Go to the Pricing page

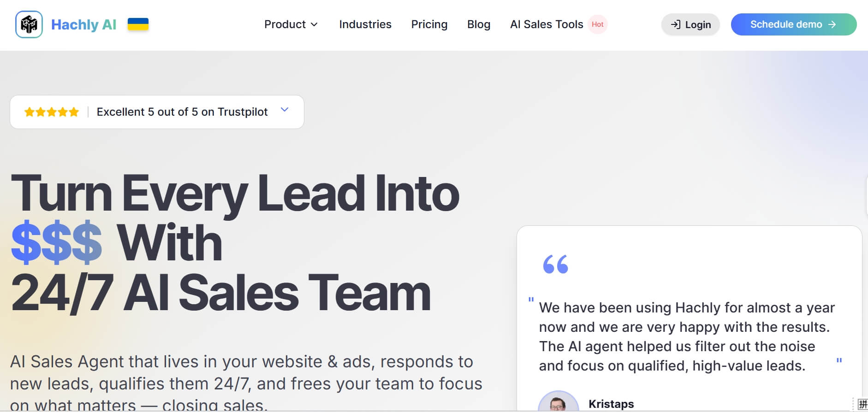(x=429, y=24)
